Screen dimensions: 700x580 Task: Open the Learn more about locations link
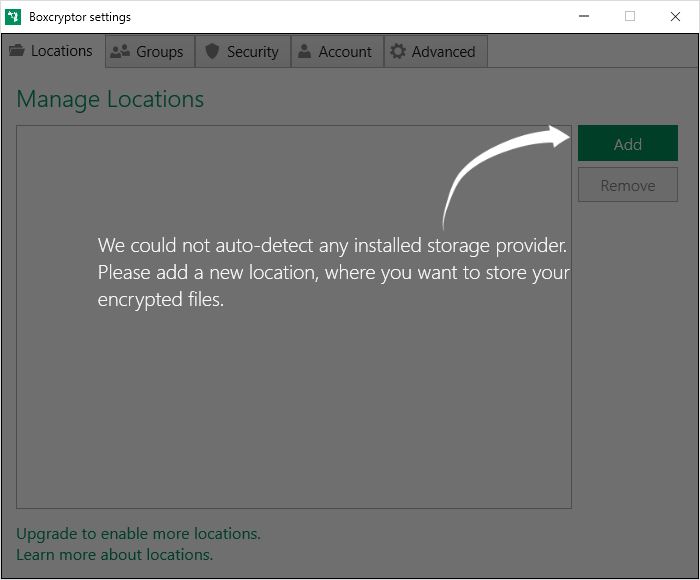(115, 555)
